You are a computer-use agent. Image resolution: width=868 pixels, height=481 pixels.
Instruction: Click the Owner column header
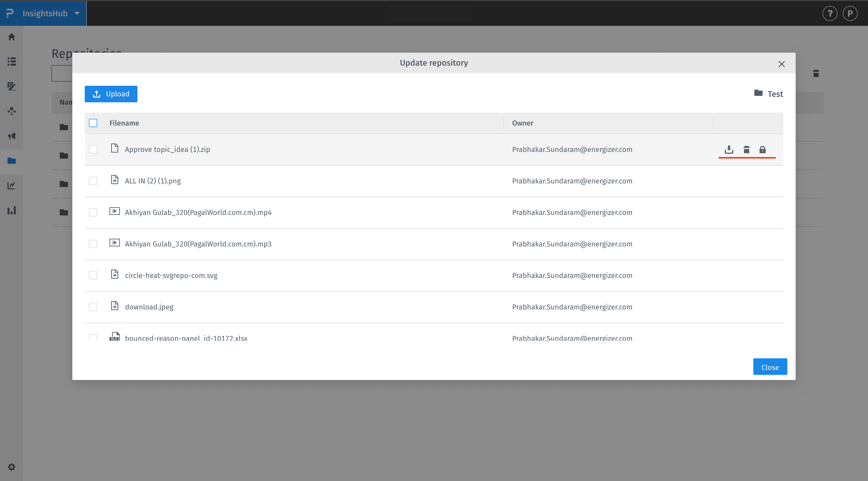coord(522,123)
